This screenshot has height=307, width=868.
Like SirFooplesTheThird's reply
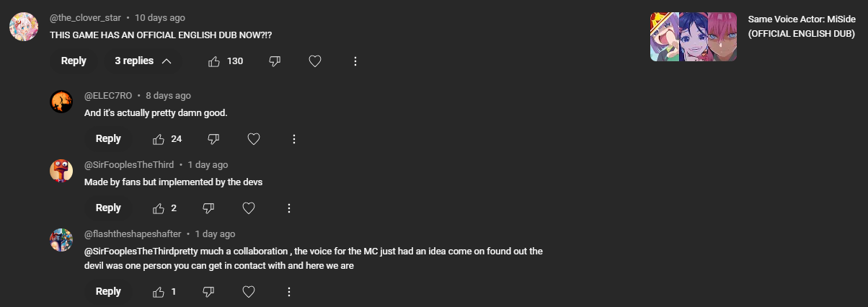159,208
